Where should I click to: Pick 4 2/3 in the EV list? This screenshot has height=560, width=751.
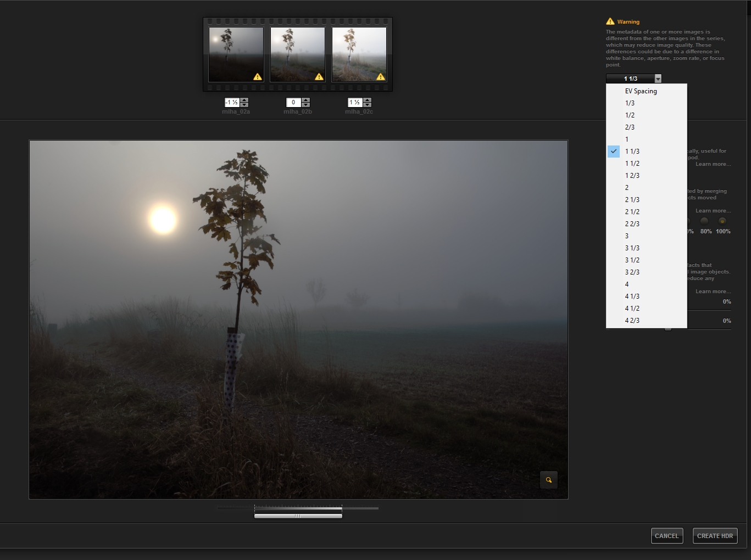(x=632, y=321)
